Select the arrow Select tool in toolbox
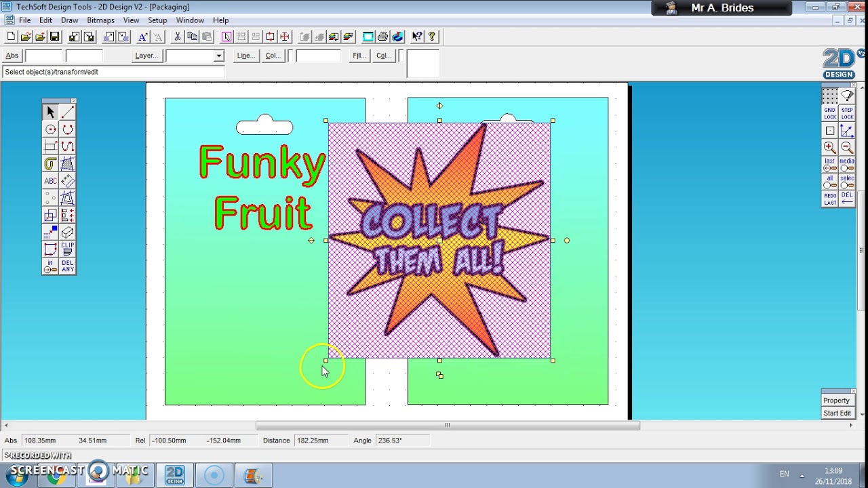 (50, 113)
